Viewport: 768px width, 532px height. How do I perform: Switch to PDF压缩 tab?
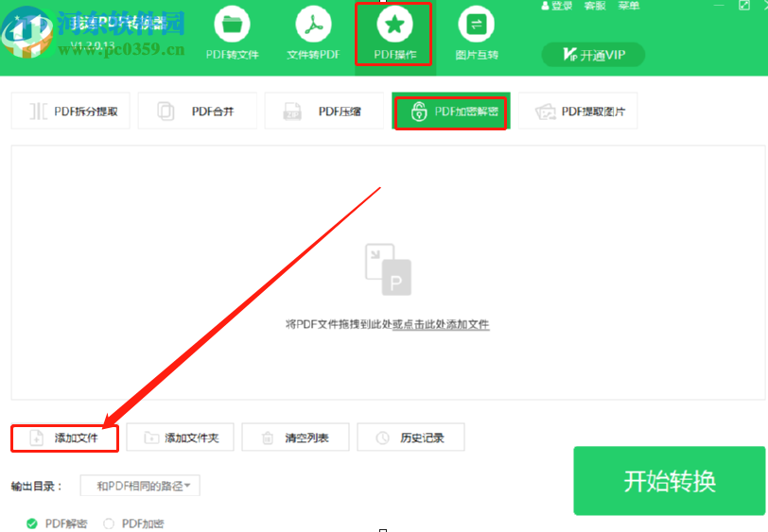pyautogui.click(x=324, y=112)
